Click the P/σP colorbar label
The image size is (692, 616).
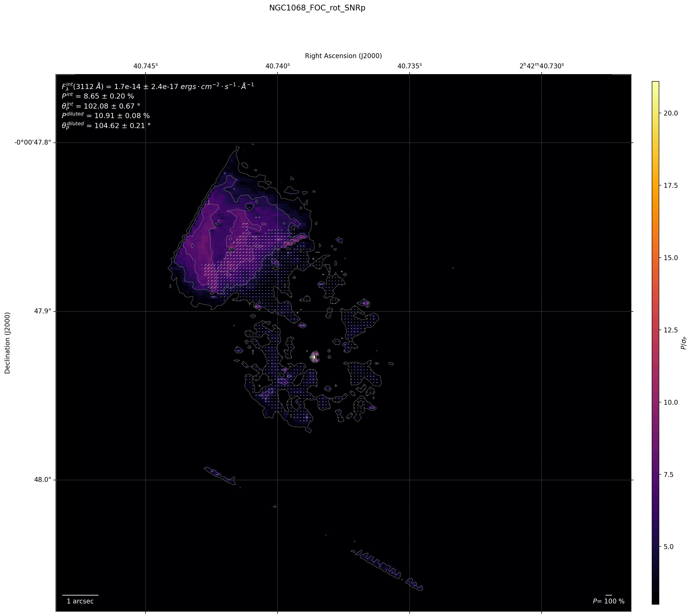(x=684, y=343)
